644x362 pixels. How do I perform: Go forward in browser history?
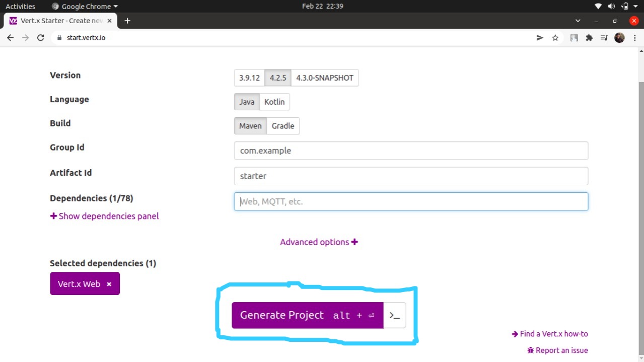point(26,38)
